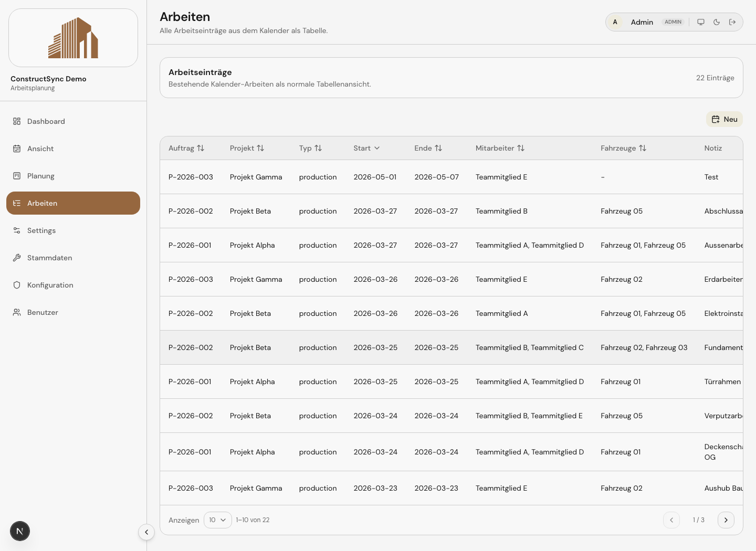Select the Arbeiten menu item
The height and width of the screenshot is (551, 756).
tap(73, 203)
